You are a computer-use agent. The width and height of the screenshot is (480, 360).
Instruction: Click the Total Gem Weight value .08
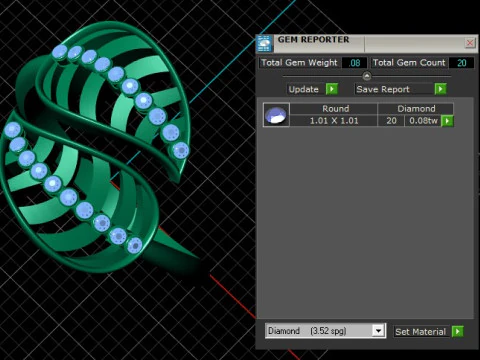tap(354, 63)
